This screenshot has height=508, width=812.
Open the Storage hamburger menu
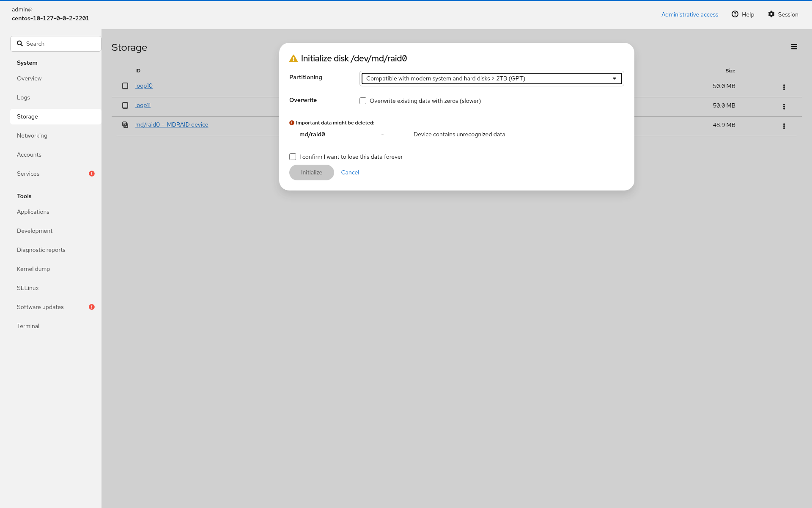point(794,47)
